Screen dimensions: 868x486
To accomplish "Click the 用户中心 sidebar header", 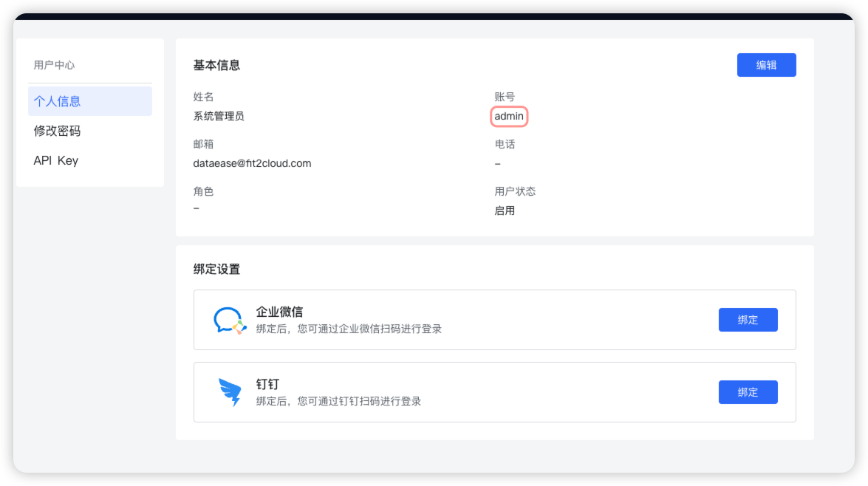I will point(54,65).
